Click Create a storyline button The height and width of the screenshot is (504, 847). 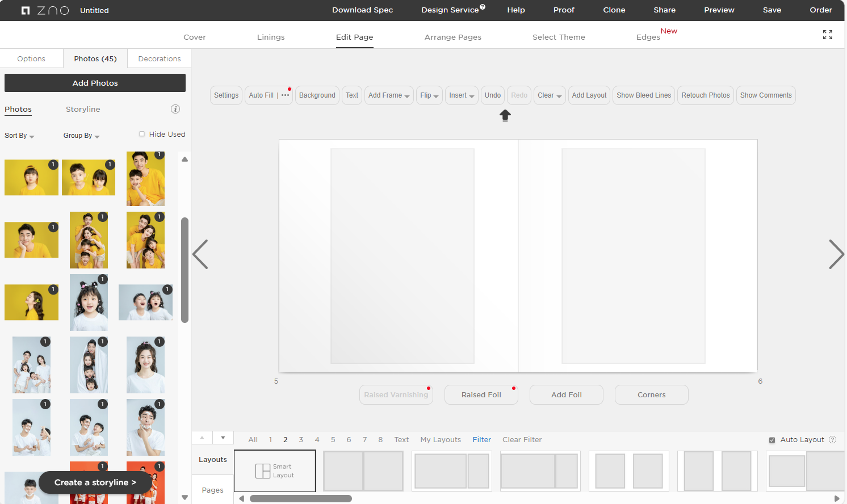(95, 482)
